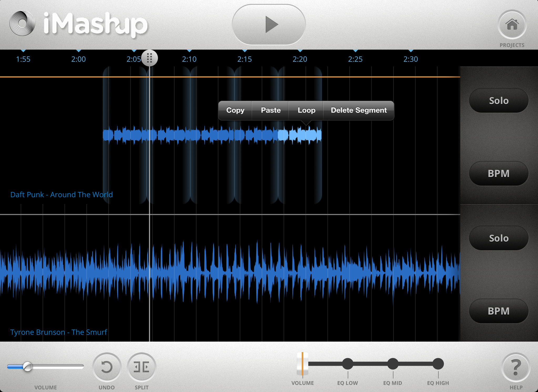Click the 1:55 timeline marker
The height and width of the screenshot is (392, 538).
[23, 59]
